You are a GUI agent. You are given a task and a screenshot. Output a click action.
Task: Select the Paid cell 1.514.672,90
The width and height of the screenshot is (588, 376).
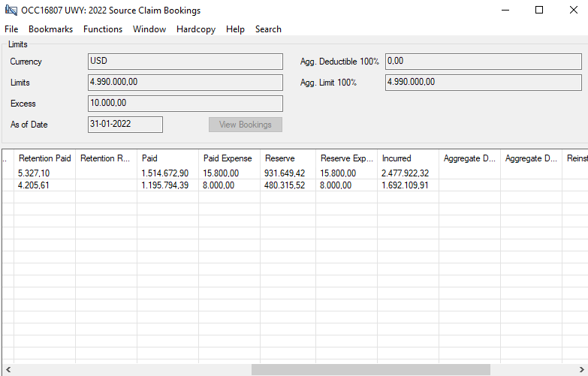(167, 173)
